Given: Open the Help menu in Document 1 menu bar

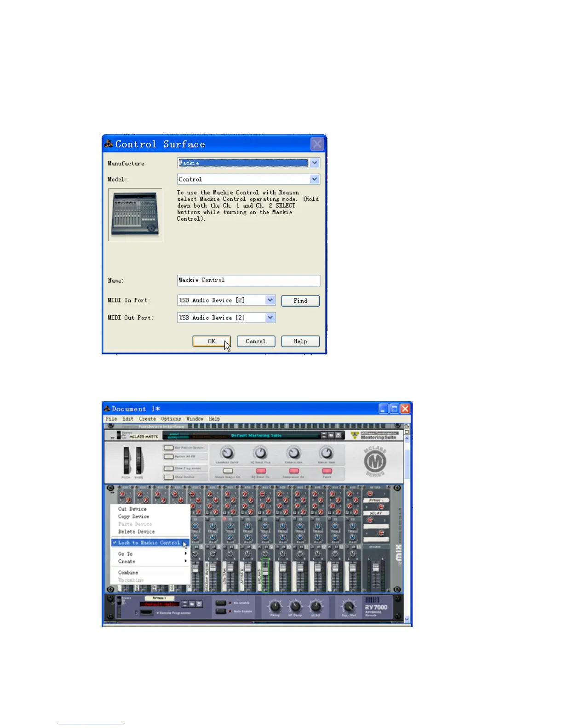Looking at the screenshot, I should pyautogui.click(x=214, y=419).
